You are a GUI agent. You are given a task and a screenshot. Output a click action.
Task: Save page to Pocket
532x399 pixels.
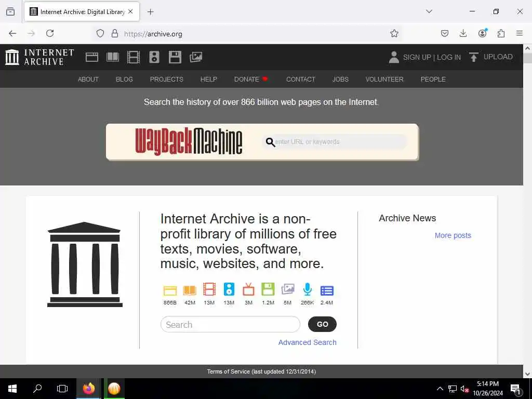click(445, 33)
